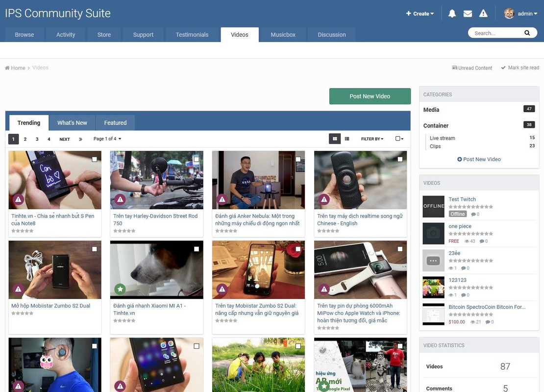Open the admin user dropdown
The image size is (544, 392).
point(527,14)
